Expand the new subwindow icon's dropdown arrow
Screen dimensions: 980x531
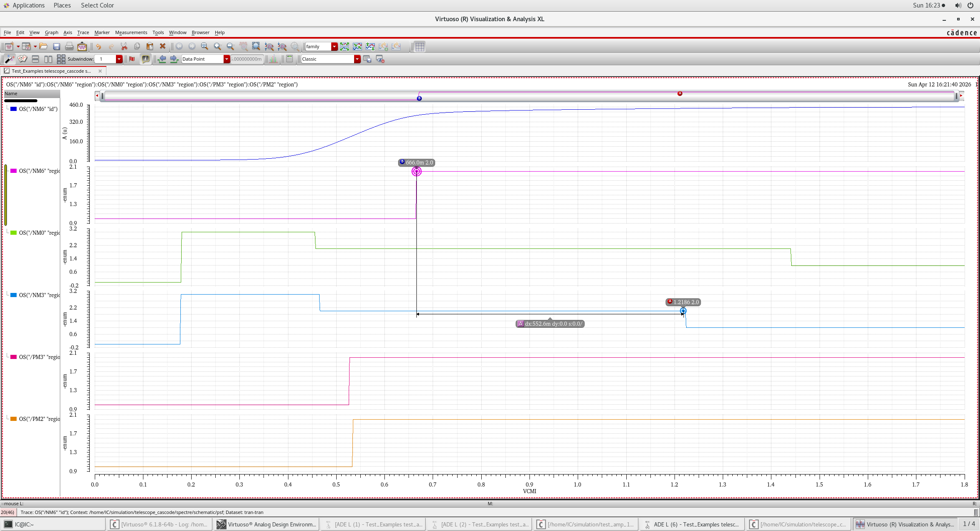coord(35,47)
